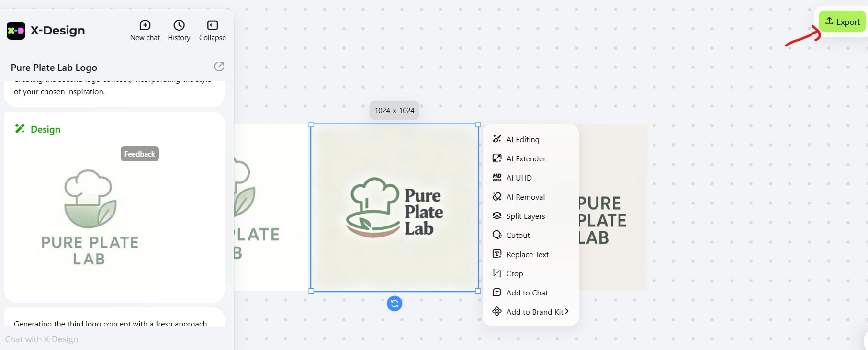Start a new chat
868x350 pixels.
coord(145,31)
